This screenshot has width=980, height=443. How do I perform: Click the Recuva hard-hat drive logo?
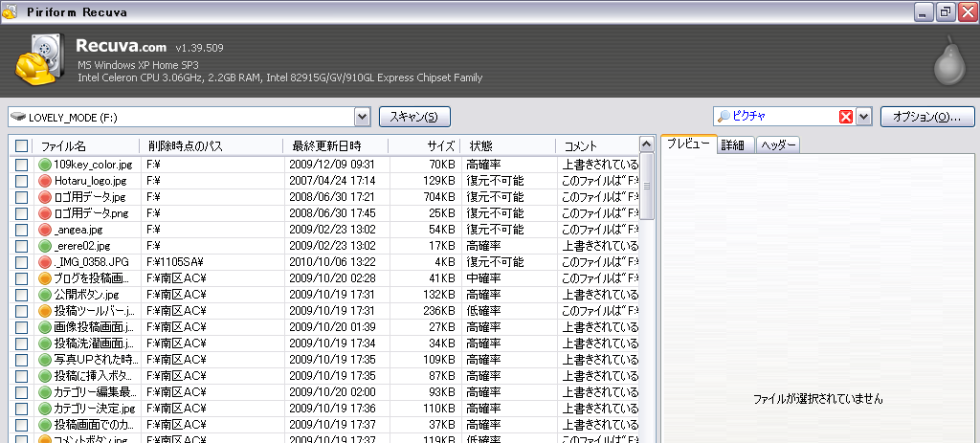click(38, 59)
